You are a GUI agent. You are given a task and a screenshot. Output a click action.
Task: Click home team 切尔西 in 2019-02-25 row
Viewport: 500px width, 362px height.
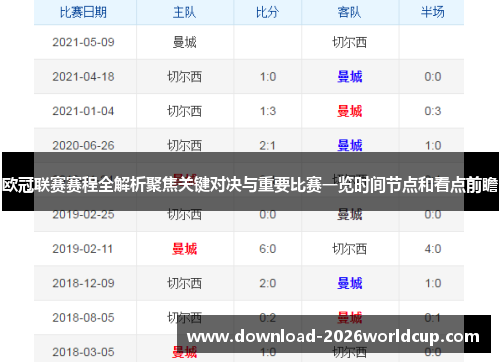[184, 214]
